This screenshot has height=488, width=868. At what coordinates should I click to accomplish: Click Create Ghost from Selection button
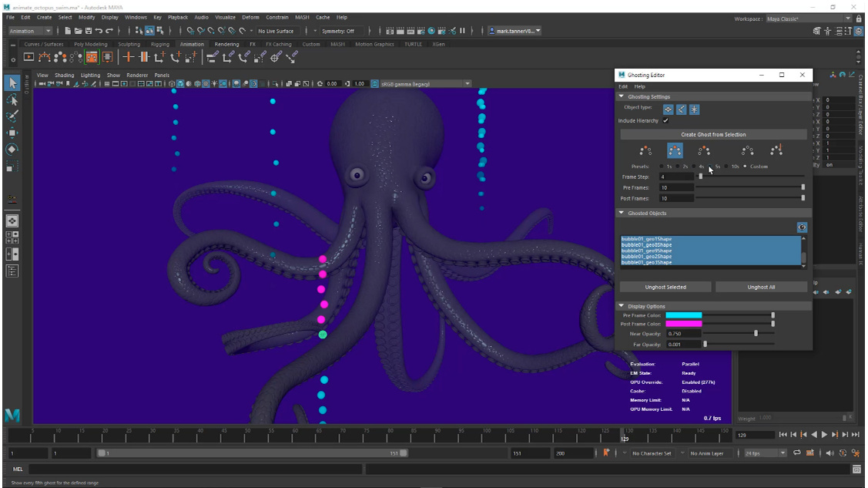tap(713, 135)
